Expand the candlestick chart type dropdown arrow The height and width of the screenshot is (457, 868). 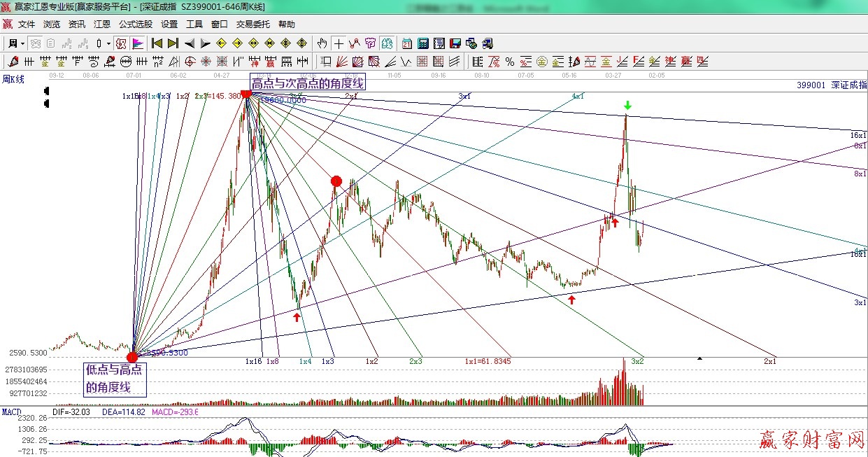pyautogui.click(x=108, y=43)
